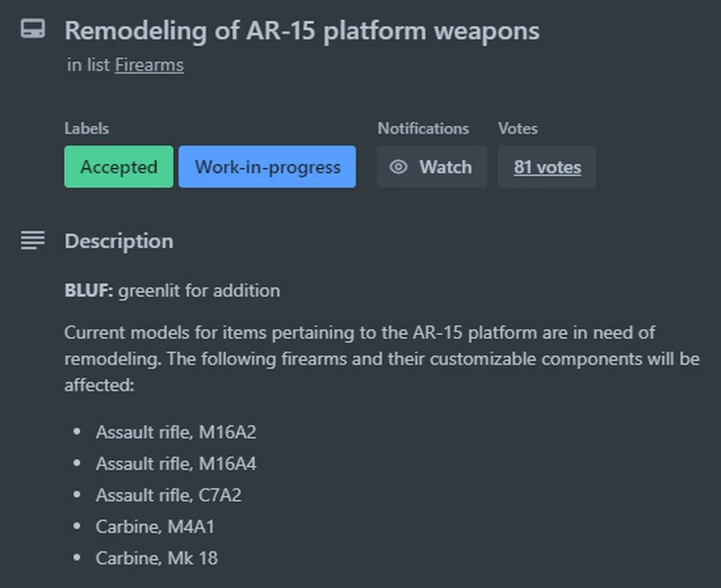Click the 'BLUF: greenlit for addition' line
Image resolution: width=721 pixels, height=588 pixels.
[x=172, y=290]
